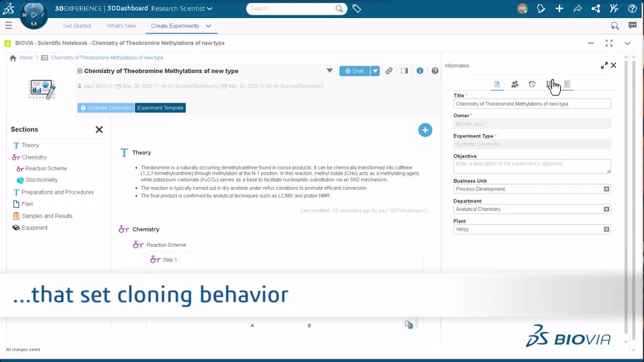Click the experiment thumbnail image
This screenshot has height=362, width=644.
pyautogui.click(x=42, y=89)
